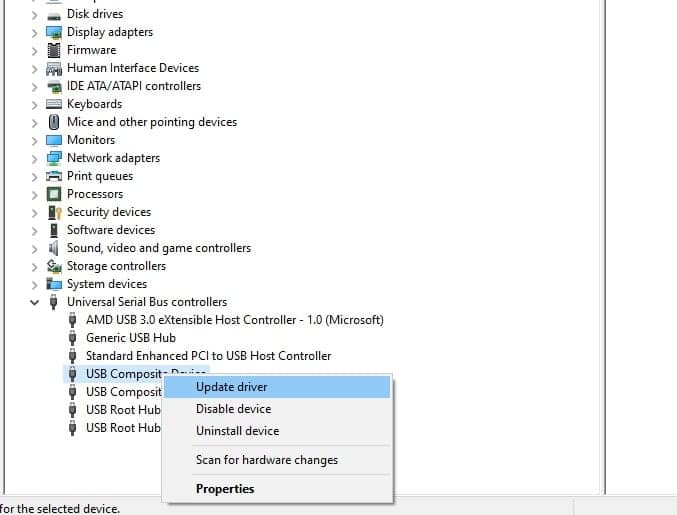Image resolution: width=677 pixels, height=515 pixels.
Task: Expand the Software devices node
Action: (x=35, y=231)
